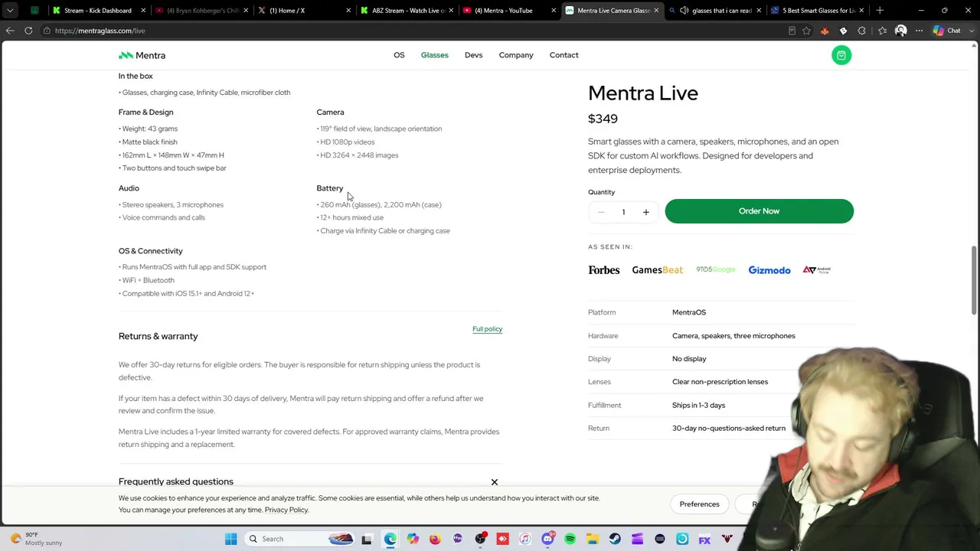
Task: Increase quantity with the plus button
Action: (x=645, y=212)
